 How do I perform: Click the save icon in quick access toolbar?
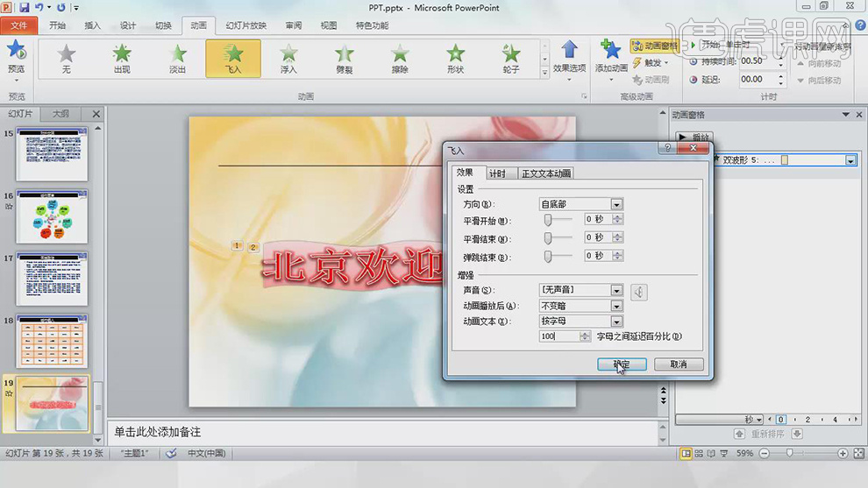point(24,8)
